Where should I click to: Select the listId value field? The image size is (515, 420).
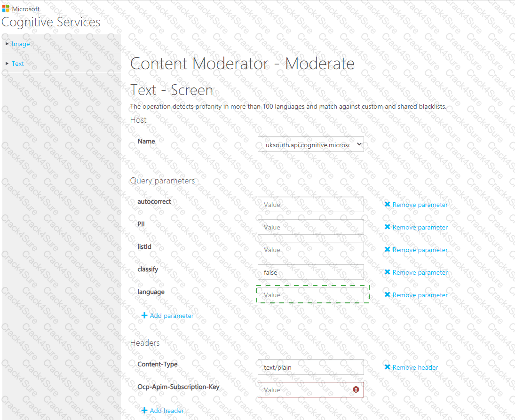coord(310,250)
